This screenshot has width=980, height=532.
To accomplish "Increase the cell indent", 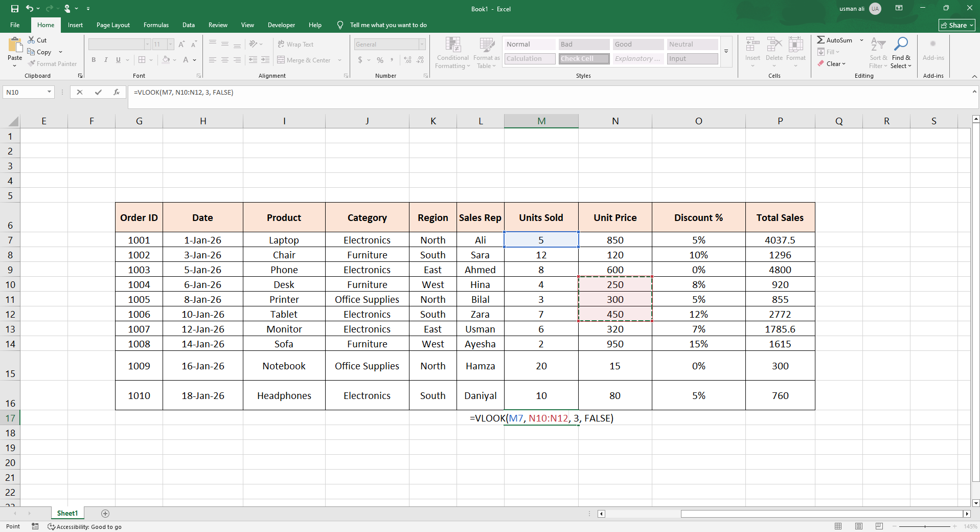I will (265, 60).
